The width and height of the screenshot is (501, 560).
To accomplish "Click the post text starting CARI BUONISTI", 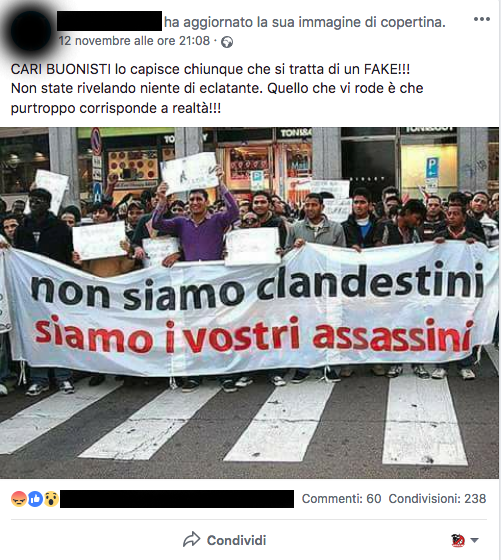I will point(217,88).
